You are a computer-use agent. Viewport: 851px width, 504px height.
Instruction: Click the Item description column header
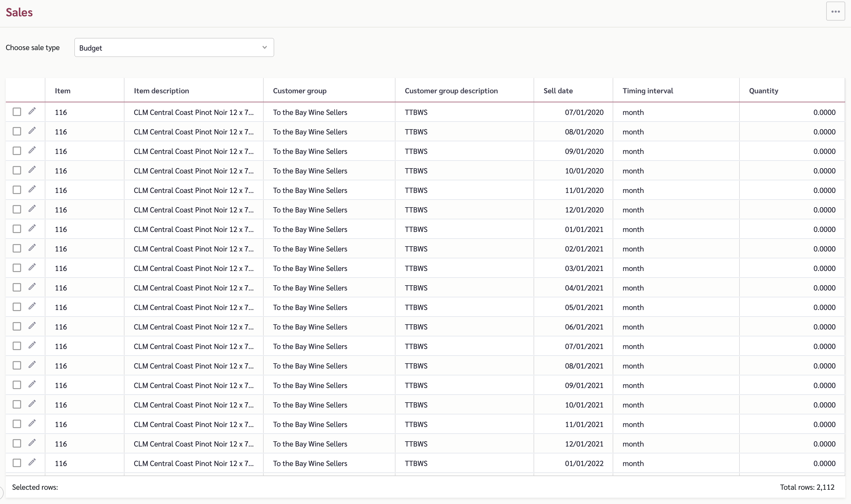point(161,91)
